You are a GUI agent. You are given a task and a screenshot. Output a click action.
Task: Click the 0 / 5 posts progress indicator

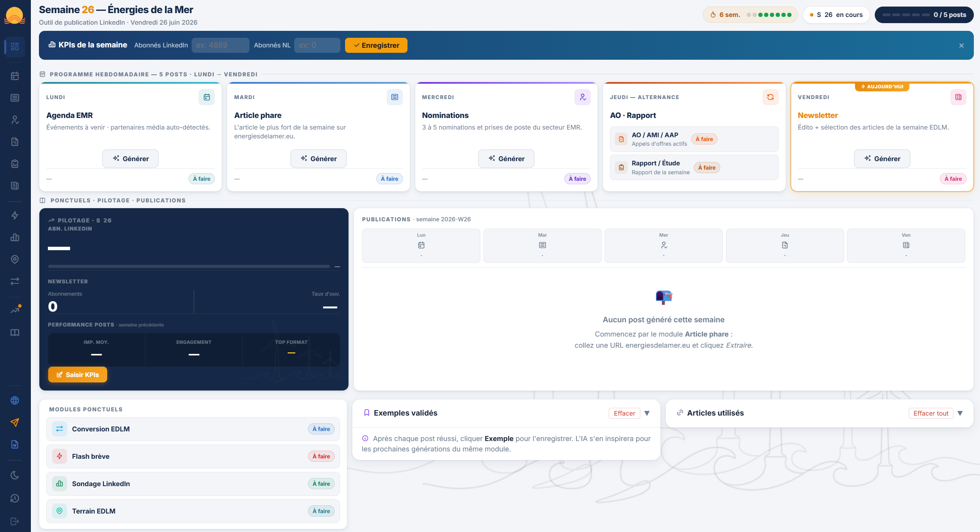[x=924, y=15]
